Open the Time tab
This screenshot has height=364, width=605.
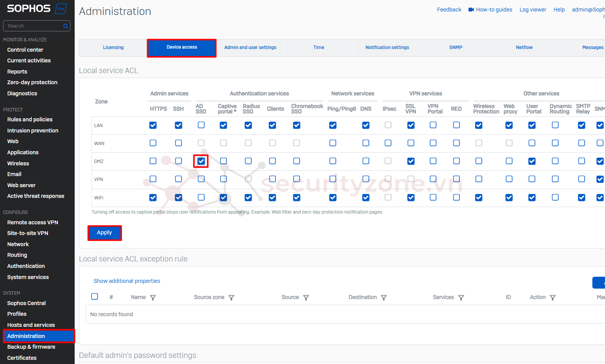coord(319,47)
